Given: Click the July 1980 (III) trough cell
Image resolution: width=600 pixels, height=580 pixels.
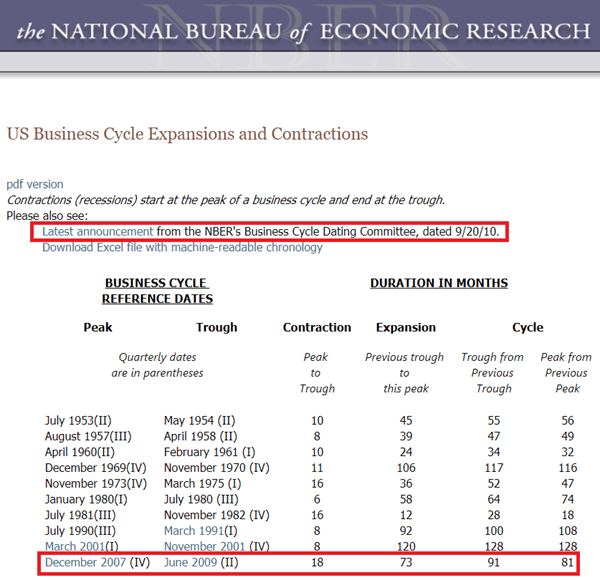Looking at the screenshot, I should click(x=201, y=499).
